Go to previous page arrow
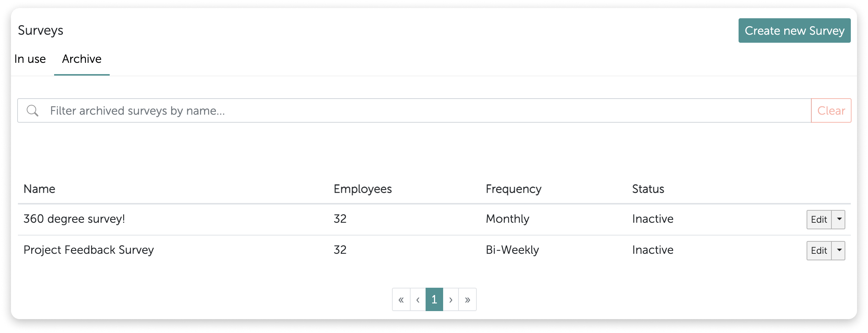This screenshot has width=868, height=333. pyautogui.click(x=418, y=299)
